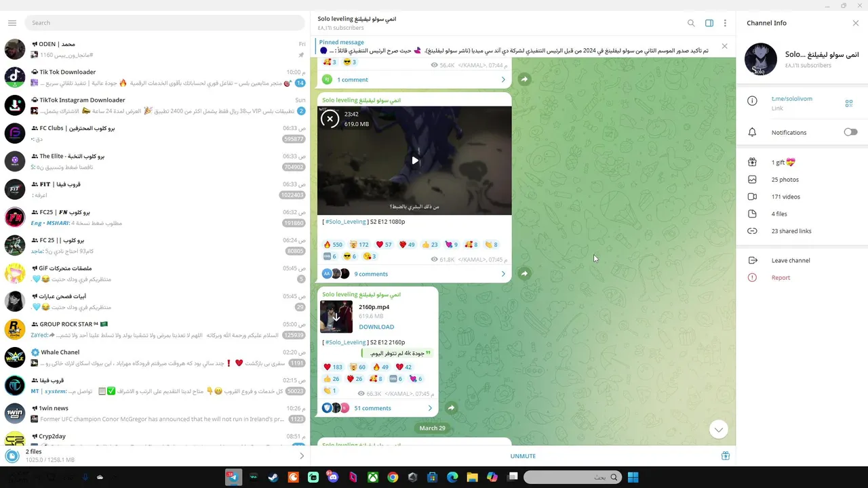The image size is (868, 488).
Task: Launch Google Chrome from the taskbar
Action: point(393,477)
